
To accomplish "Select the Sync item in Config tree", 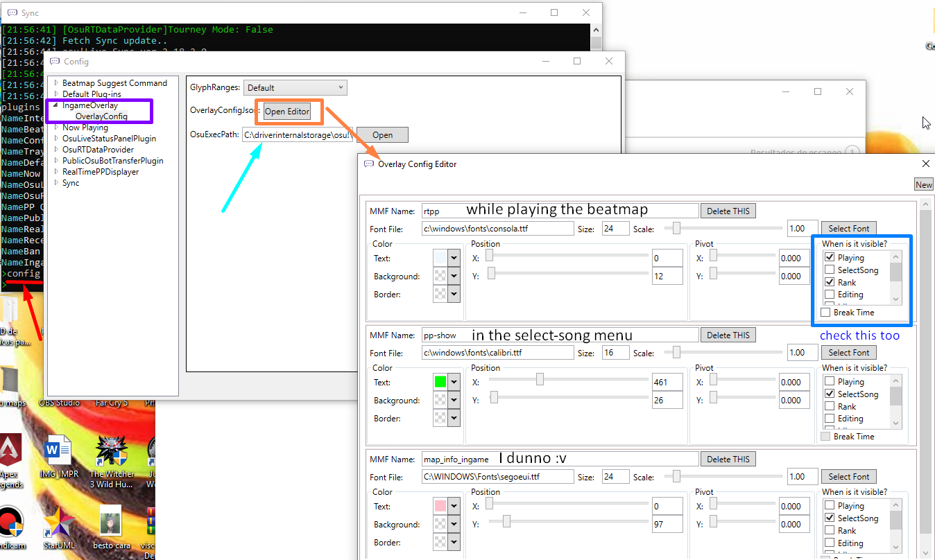I will pos(71,182).
